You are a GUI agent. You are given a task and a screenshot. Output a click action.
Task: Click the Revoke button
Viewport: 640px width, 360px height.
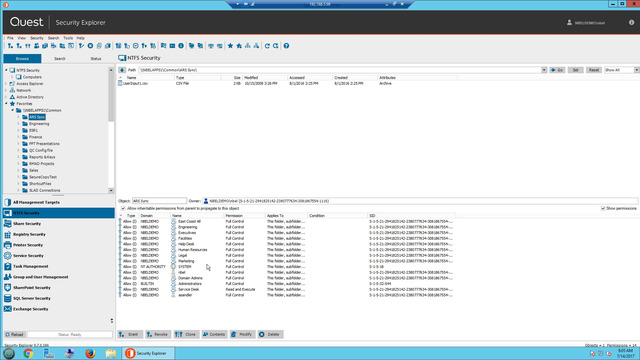point(158,334)
